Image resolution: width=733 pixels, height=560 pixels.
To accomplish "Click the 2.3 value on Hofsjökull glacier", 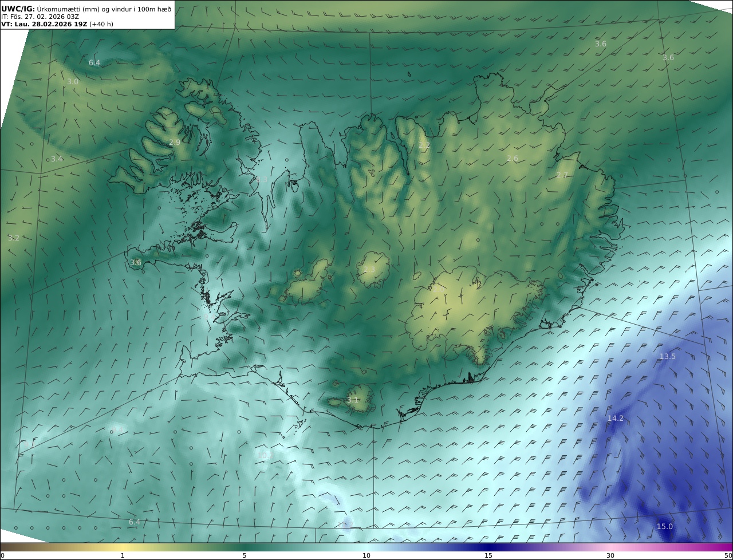I will click(x=369, y=269).
